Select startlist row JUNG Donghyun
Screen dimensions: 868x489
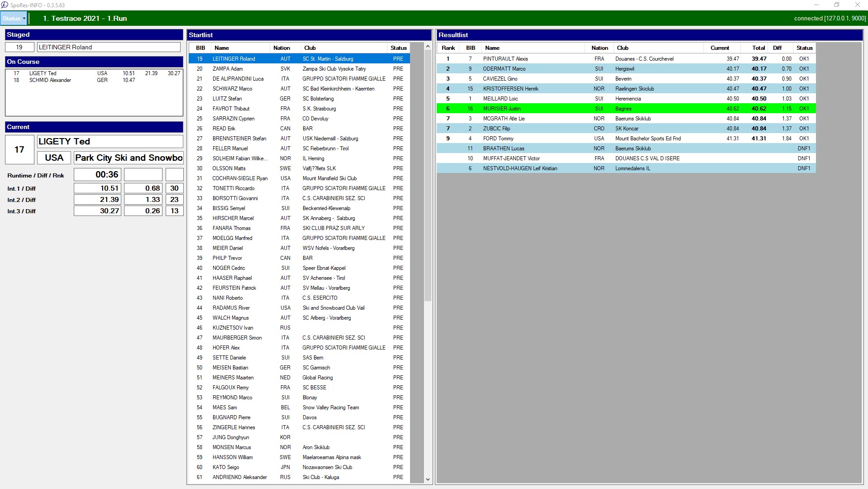(x=299, y=437)
